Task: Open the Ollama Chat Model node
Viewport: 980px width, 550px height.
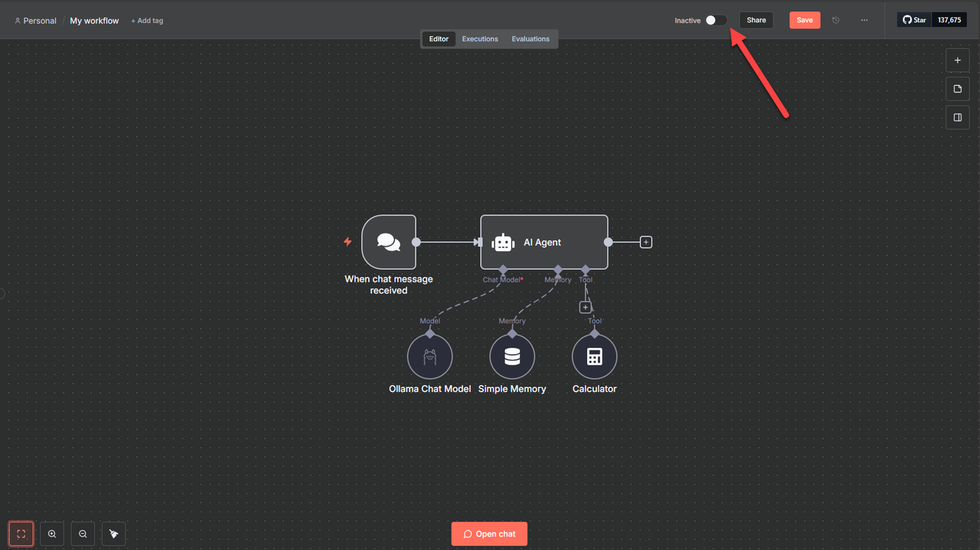Action: pyautogui.click(x=430, y=356)
